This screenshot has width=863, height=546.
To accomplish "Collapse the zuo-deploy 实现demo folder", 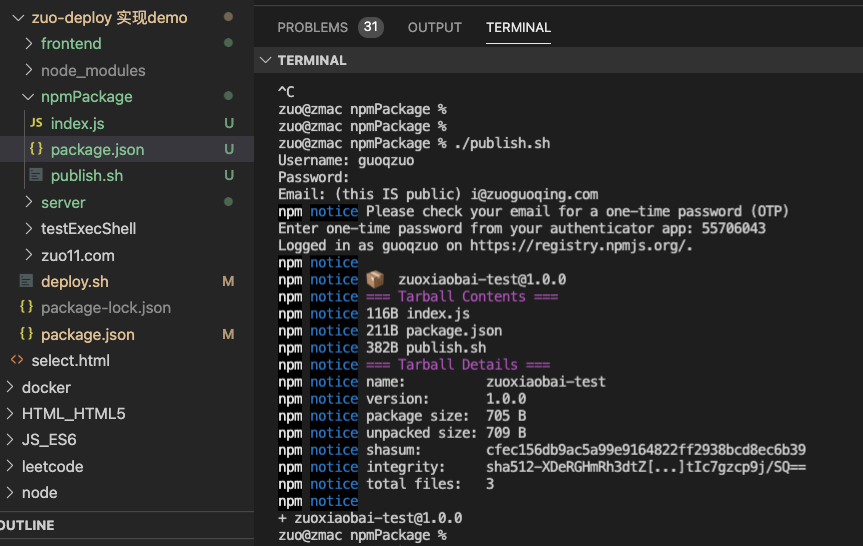I will (x=18, y=18).
